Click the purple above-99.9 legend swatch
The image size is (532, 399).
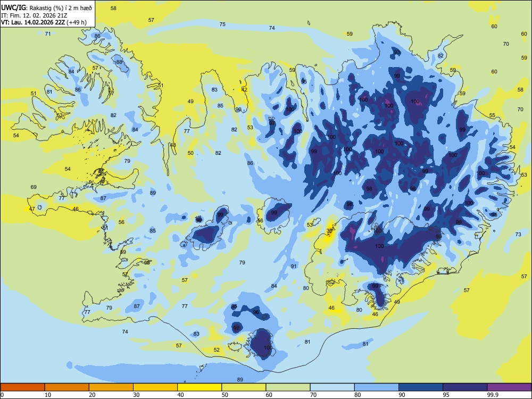coord(509,387)
